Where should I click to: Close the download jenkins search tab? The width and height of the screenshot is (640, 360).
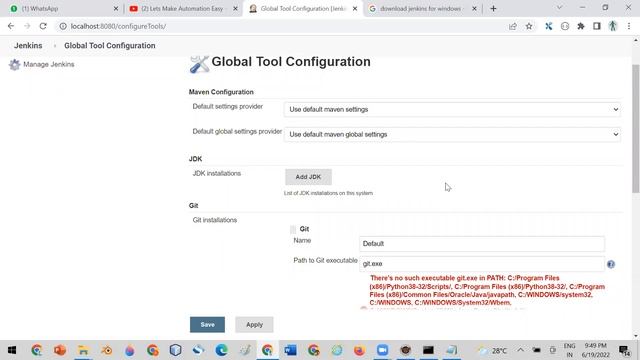coord(474,9)
